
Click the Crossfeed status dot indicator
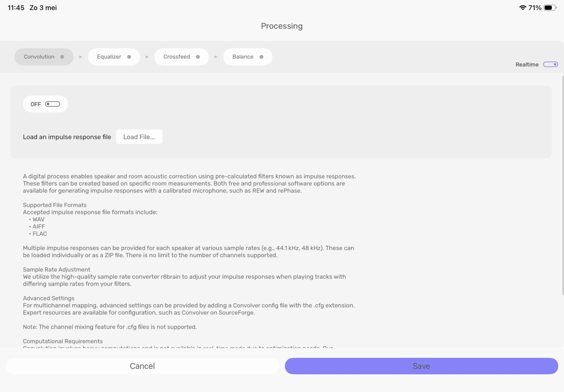coord(198,57)
